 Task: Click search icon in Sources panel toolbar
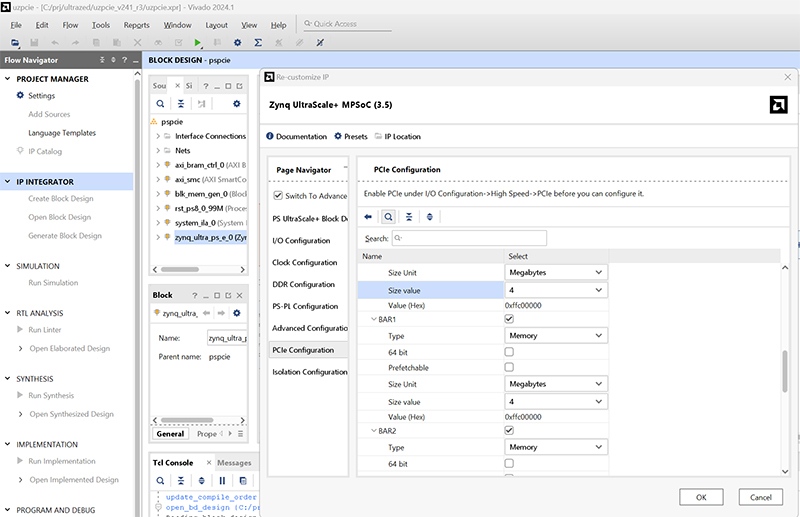[160, 103]
